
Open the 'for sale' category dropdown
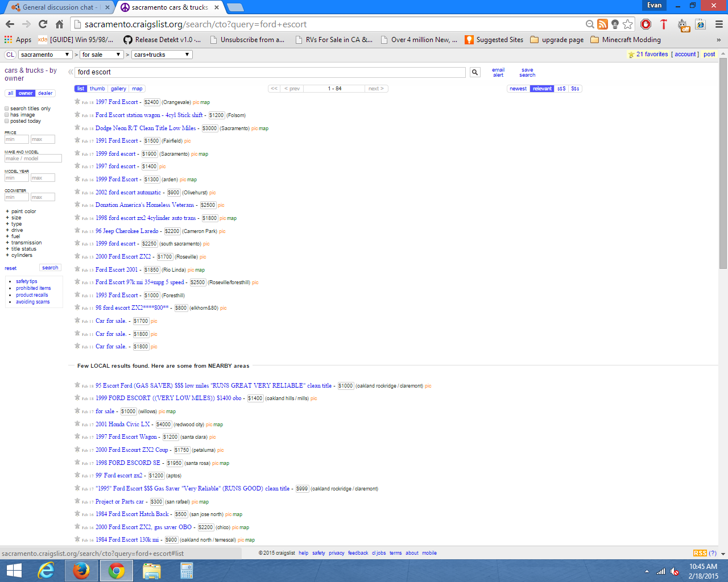coord(102,55)
